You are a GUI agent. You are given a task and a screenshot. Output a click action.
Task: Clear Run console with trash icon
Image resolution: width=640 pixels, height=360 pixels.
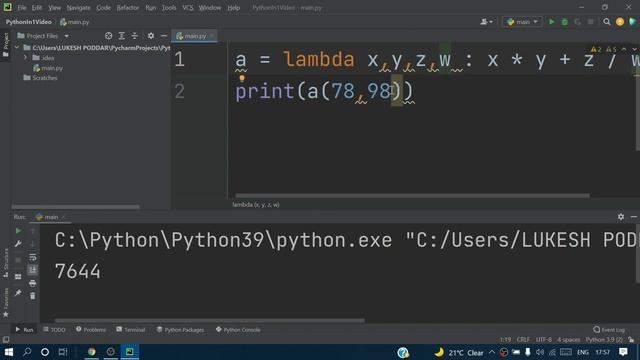click(33, 296)
